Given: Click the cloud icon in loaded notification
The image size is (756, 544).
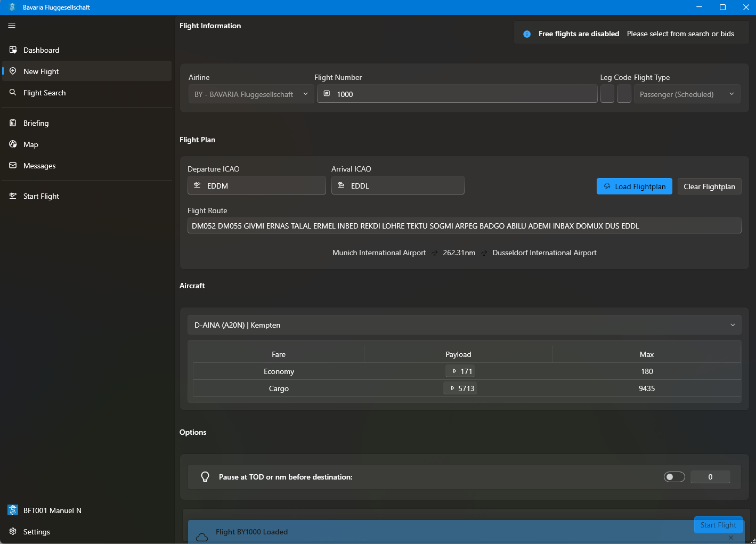Looking at the screenshot, I should [x=202, y=537].
